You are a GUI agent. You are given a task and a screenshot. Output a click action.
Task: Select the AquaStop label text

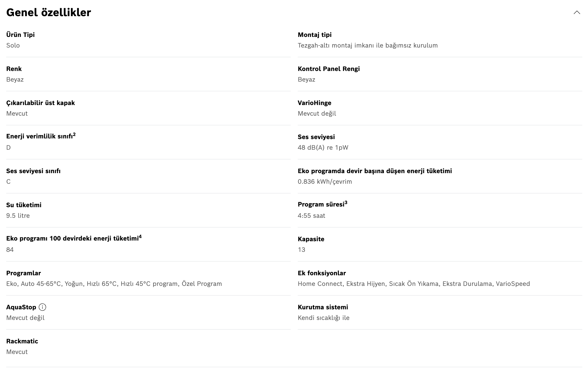coord(21,307)
